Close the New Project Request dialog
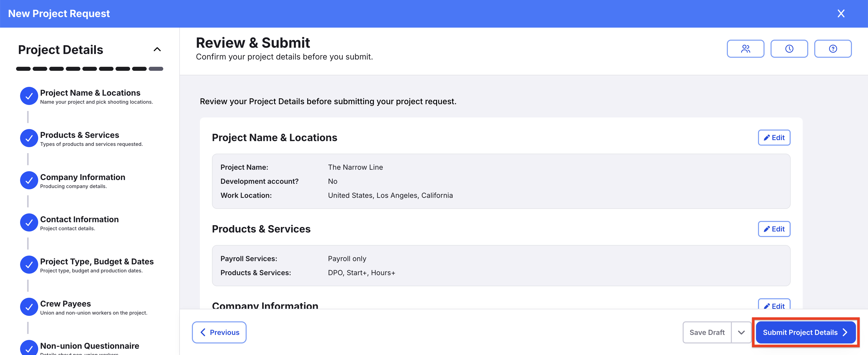The image size is (868, 355). click(841, 14)
